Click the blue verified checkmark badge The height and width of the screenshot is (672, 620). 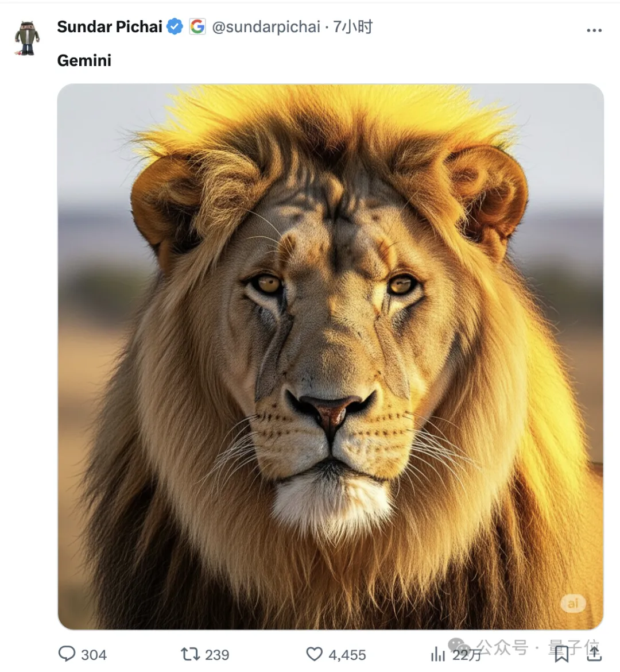click(x=175, y=26)
